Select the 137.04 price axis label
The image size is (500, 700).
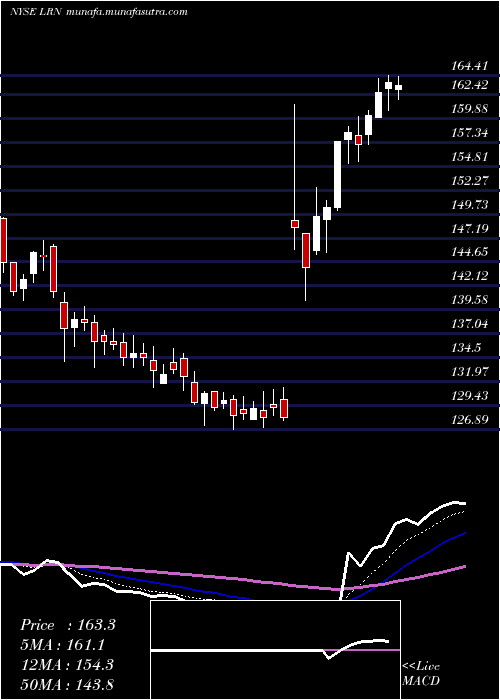pos(470,324)
